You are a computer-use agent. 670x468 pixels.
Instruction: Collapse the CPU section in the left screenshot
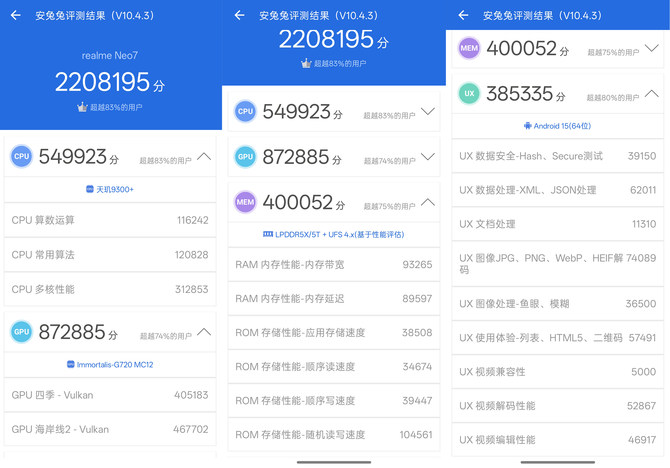(x=204, y=156)
